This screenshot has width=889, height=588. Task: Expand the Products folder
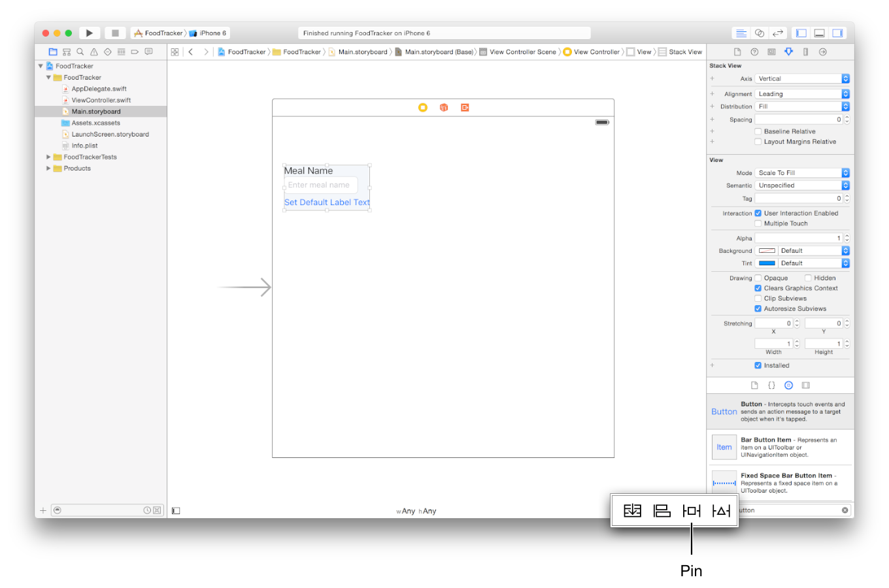click(48, 169)
